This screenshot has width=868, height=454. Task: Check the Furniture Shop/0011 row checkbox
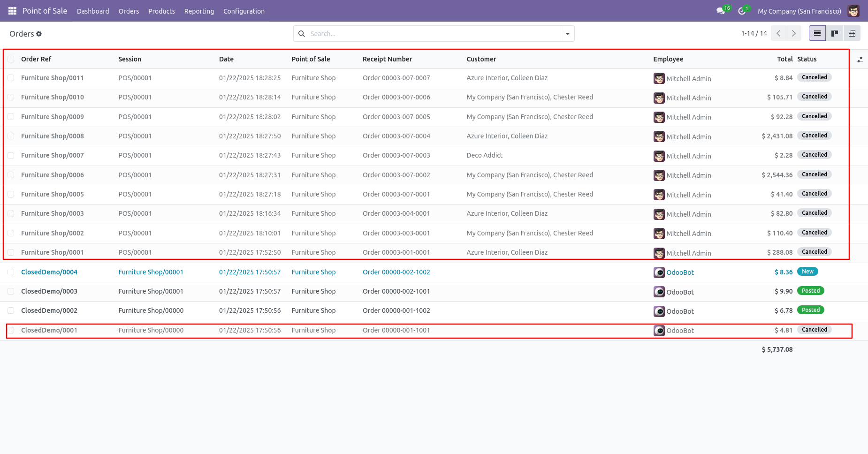pyautogui.click(x=11, y=78)
